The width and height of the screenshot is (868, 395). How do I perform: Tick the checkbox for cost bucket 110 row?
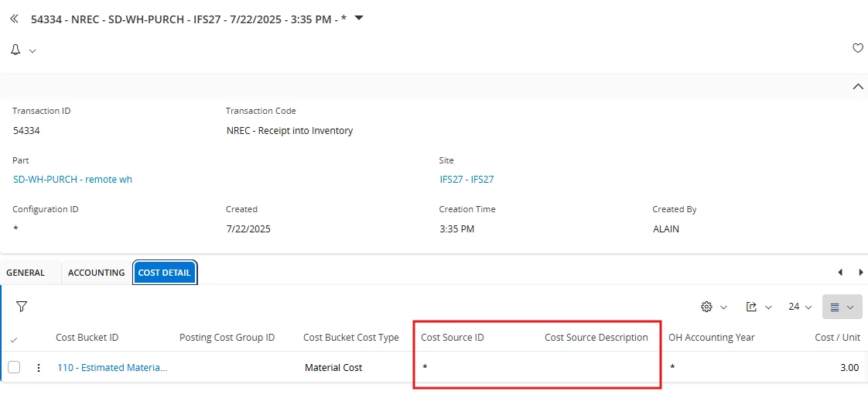coord(14,367)
